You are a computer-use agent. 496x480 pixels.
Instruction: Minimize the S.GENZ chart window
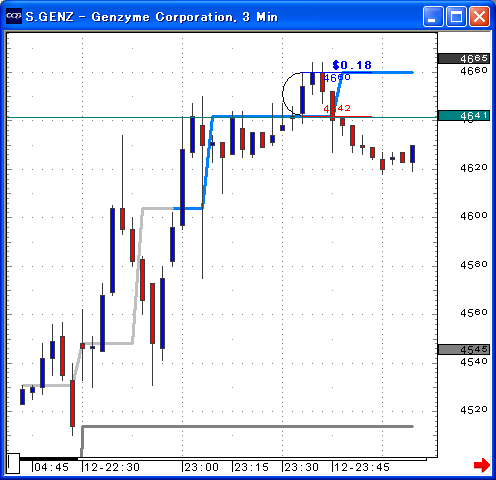(x=433, y=16)
